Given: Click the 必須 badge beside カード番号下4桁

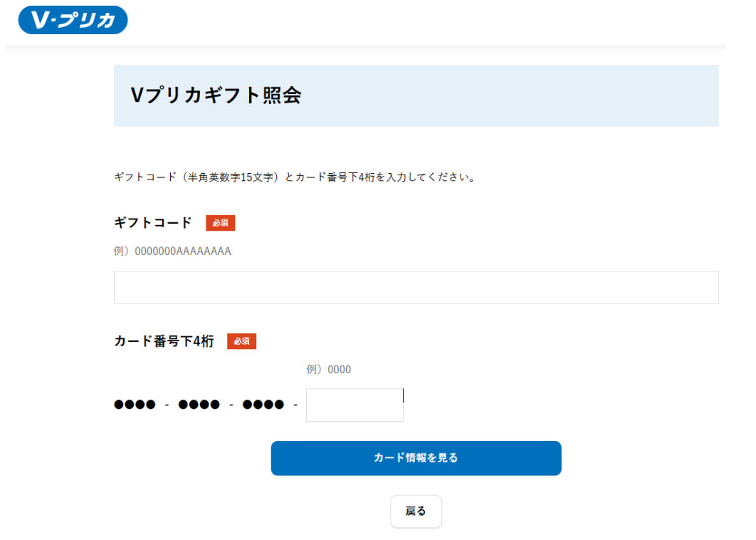Looking at the screenshot, I should 241,341.
